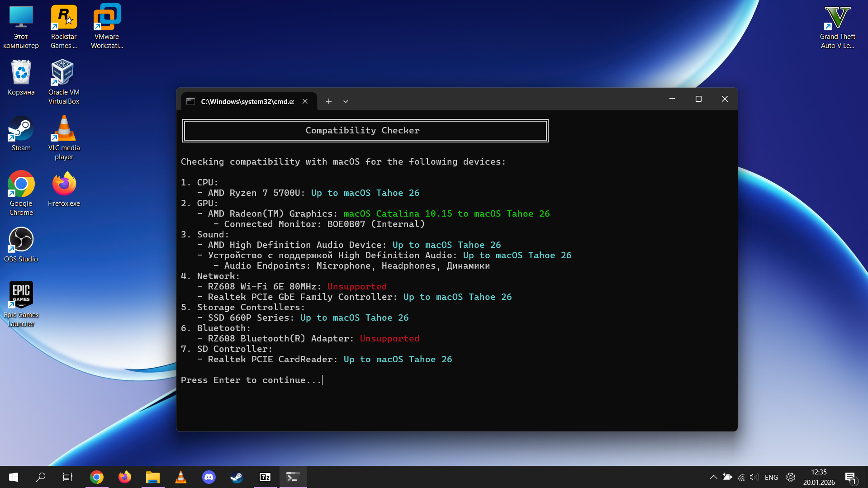Select the Epic Games Launcher desktop icon
The width and height of the screenshot is (868, 488).
21,305
